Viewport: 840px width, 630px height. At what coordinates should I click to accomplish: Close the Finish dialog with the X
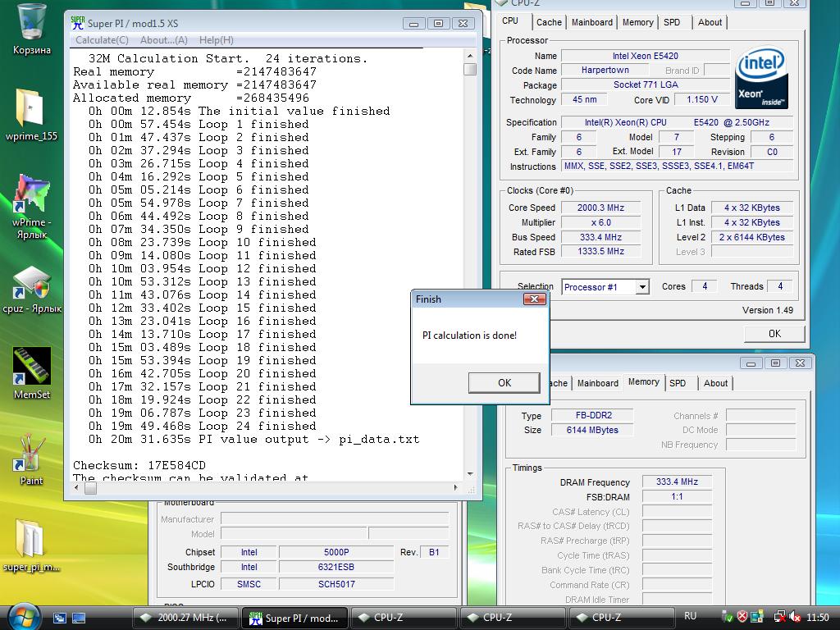click(534, 299)
